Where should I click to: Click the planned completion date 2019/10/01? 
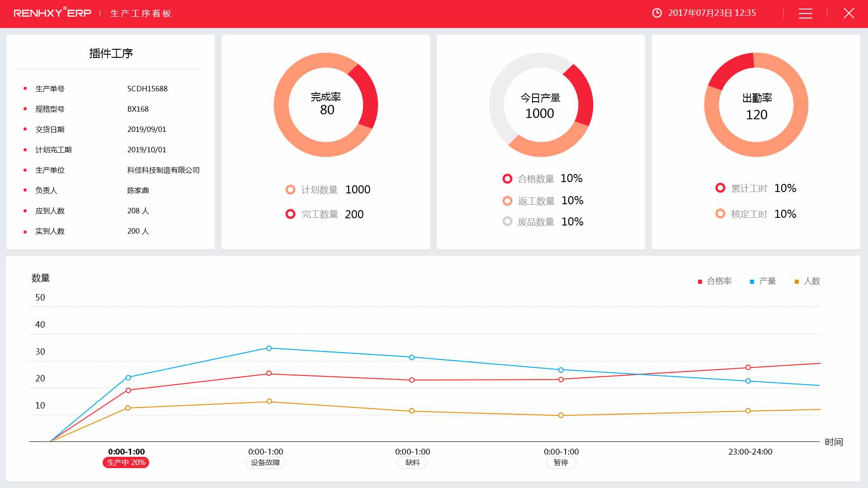(147, 150)
